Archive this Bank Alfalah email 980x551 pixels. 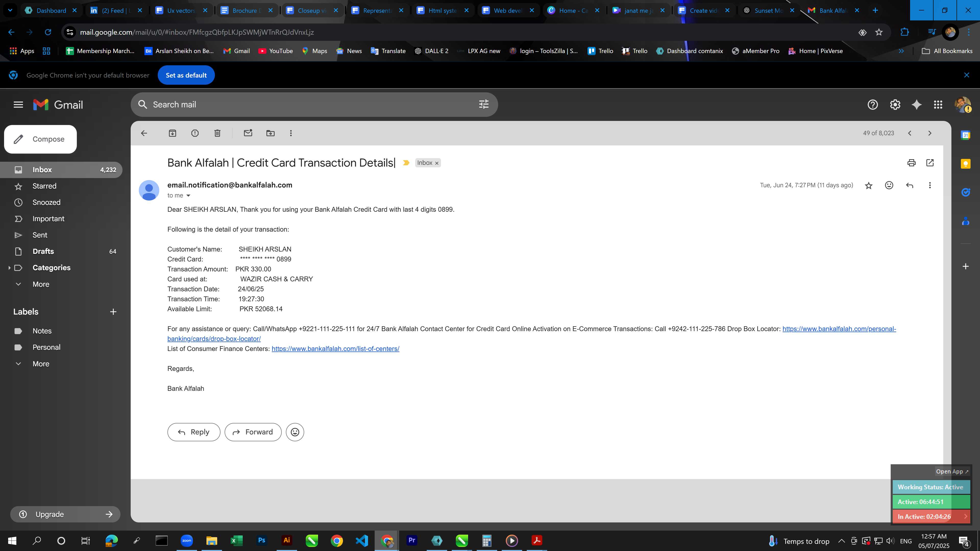(x=172, y=133)
